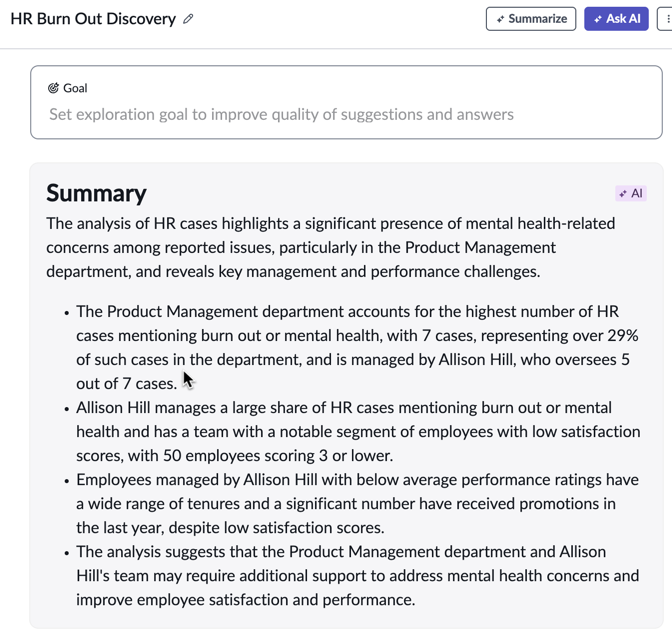
Task: Click the Summary heading
Action: tap(96, 193)
